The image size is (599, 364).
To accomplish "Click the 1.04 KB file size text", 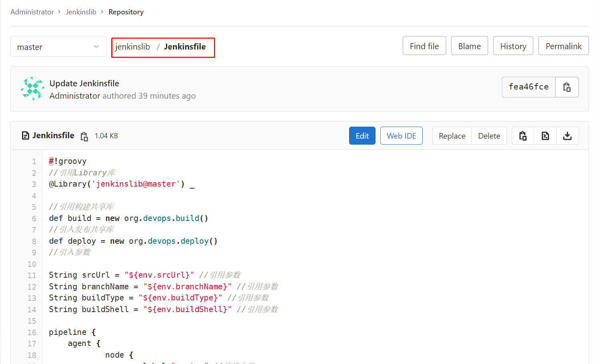I will click(x=106, y=136).
